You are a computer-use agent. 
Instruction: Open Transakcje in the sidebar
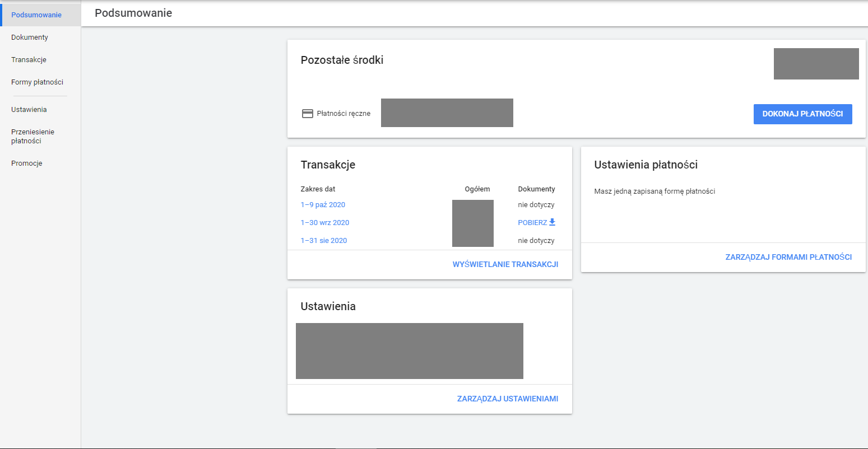[x=29, y=60]
